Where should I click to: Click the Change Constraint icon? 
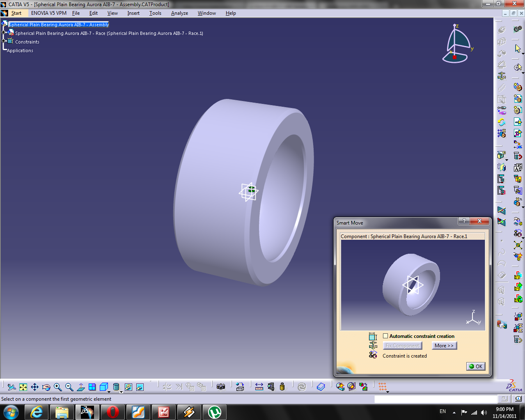coord(502,110)
